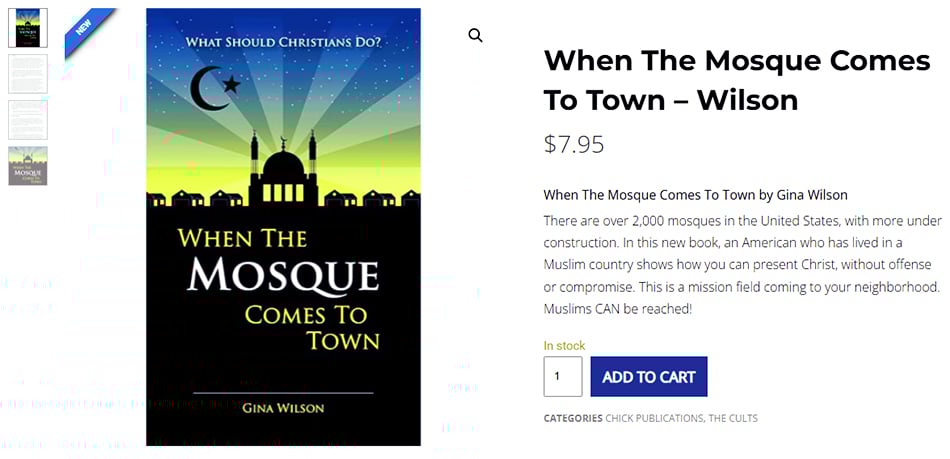
Task: Click the crescent moon and star on cover
Action: [214, 88]
